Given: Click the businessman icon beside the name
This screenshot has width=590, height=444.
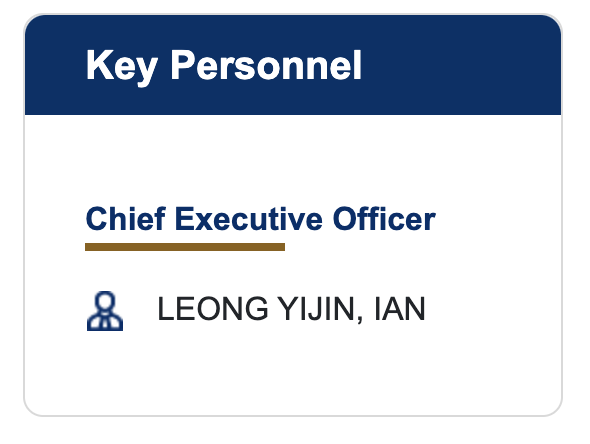Looking at the screenshot, I should [x=105, y=311].
